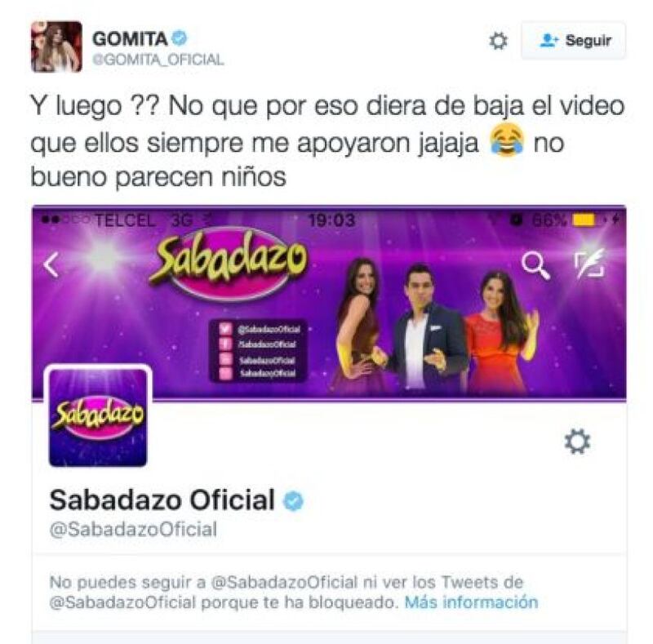Click the @SabadazoOficial Twitter handle on banner
The width and height of the screenshot is (653, 644).
[269, 329]
